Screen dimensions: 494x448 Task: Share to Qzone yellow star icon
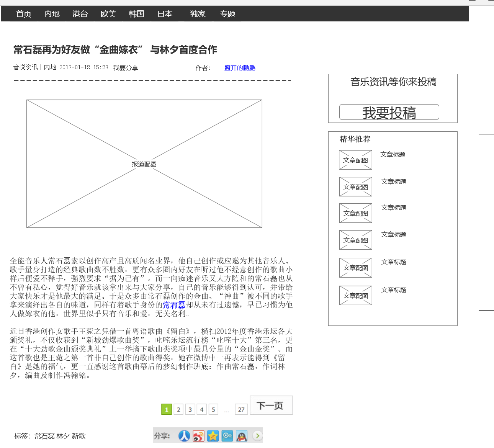[213, 436]
